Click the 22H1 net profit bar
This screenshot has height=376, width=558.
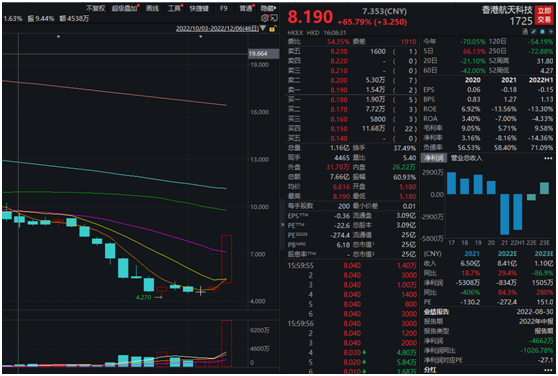518,212
